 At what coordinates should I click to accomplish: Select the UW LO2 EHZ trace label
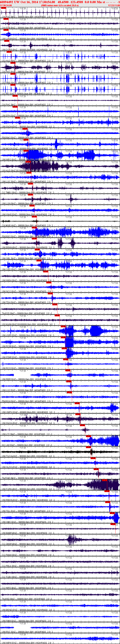pos(27,390)
